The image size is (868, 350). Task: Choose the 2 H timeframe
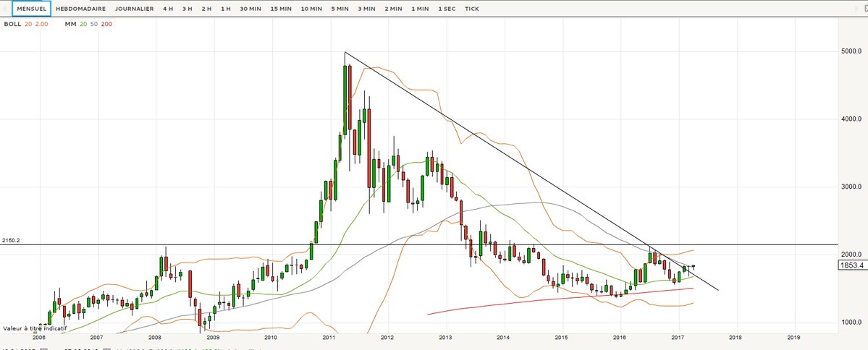tap(206, 9)
